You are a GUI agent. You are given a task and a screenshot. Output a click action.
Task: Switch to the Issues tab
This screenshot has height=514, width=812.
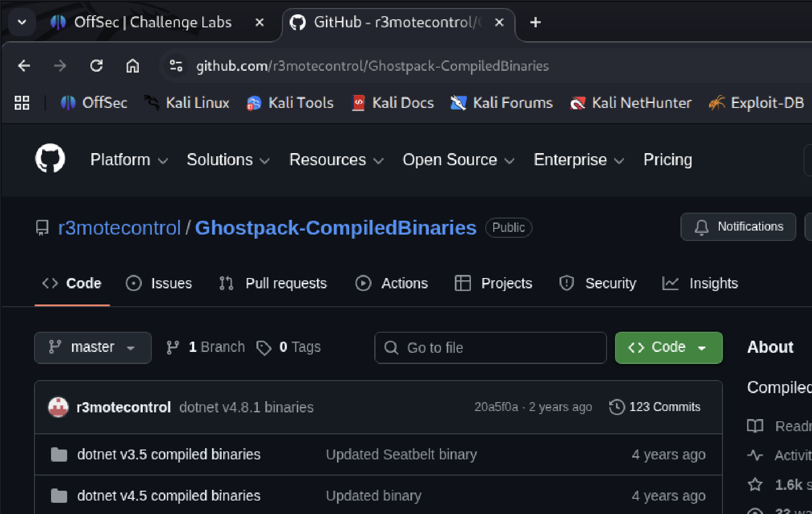click(x=159, y=283)
